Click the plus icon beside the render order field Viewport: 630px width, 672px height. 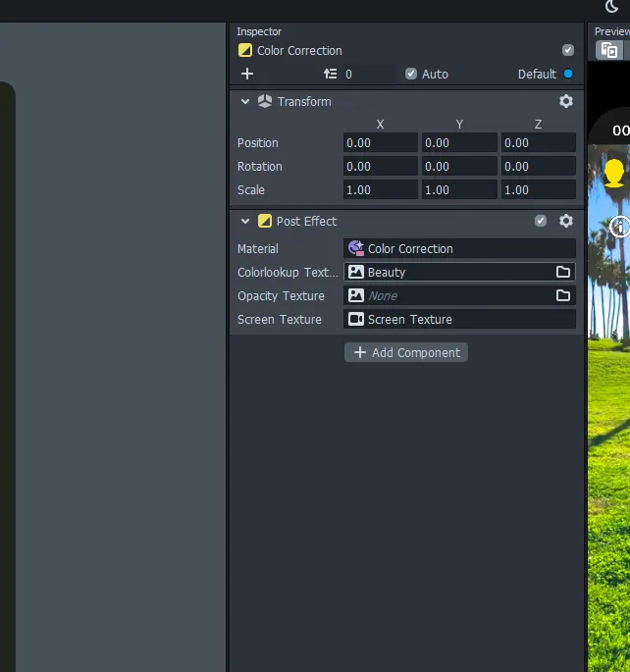click(247, 74)
